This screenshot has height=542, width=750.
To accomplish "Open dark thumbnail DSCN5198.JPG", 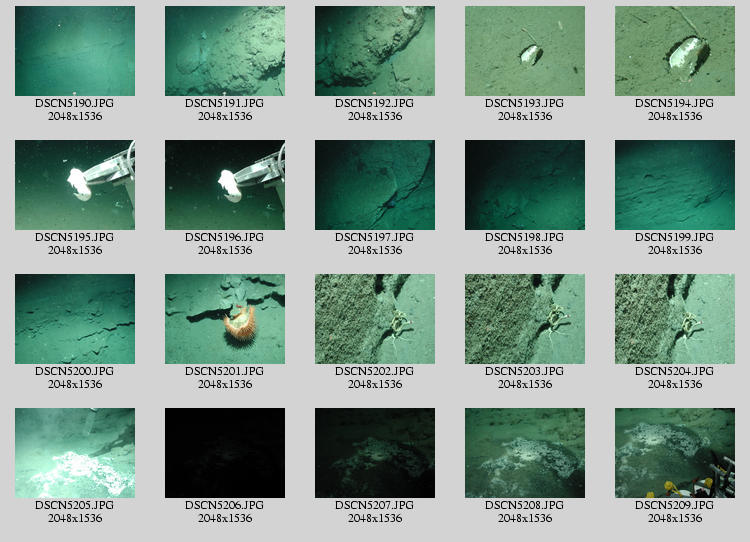I will 525,185.
